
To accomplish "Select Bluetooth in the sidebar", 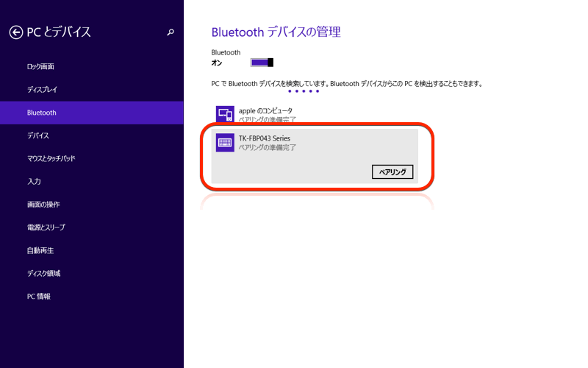I will point(42,113).
